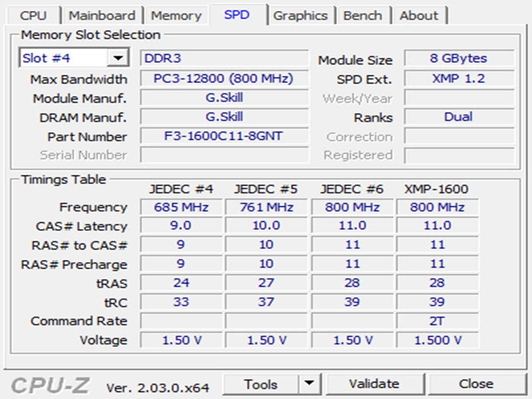The width and height of the screenshot is (532, 399).
Task: Click the 9.0 CAS# Latency cell
Action: [x=181, y=226]
